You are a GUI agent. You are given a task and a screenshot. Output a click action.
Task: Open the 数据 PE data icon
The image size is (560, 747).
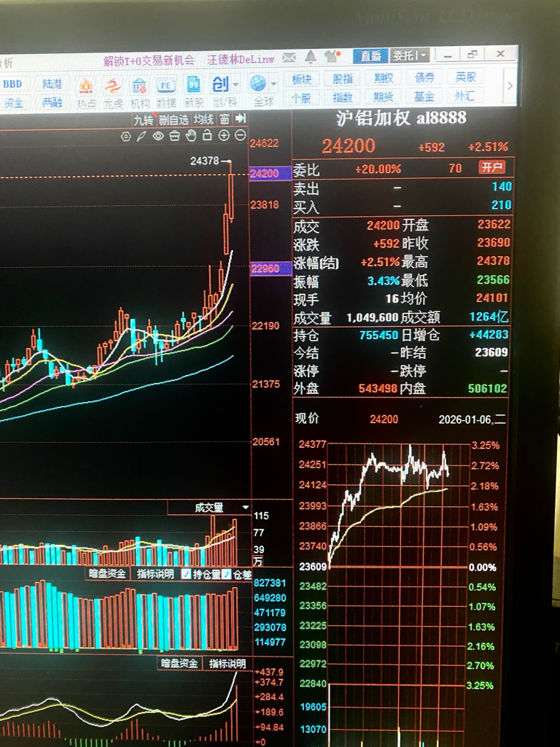click(x=166, y=92)
